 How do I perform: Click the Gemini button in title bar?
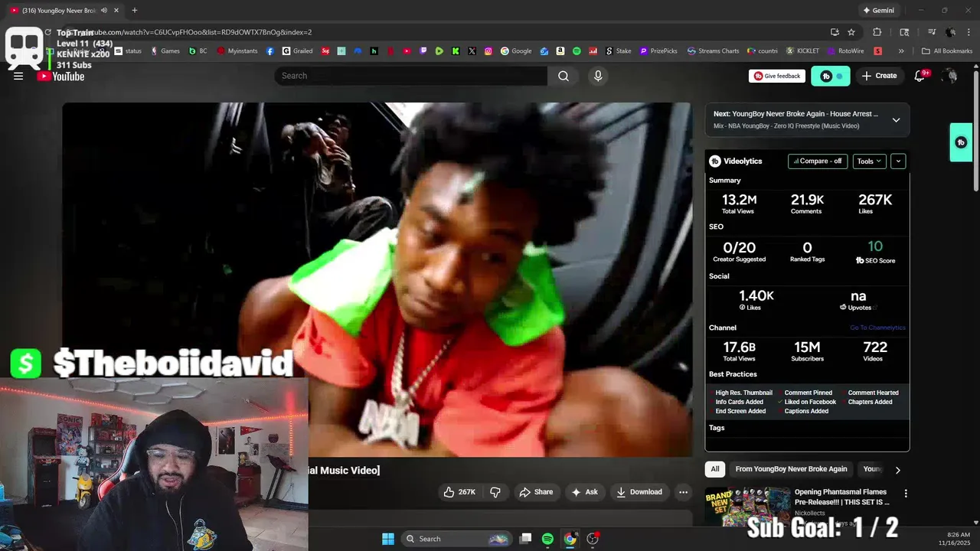coord(878,11)
